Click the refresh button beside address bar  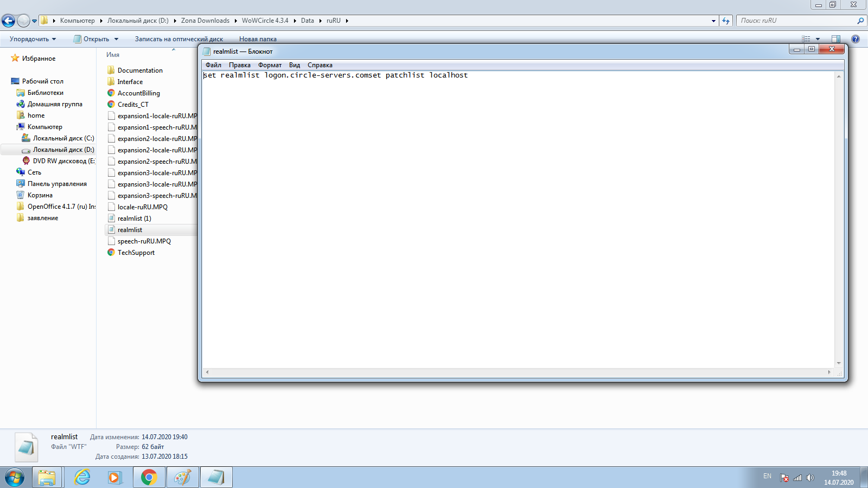[x=726, y=21]
